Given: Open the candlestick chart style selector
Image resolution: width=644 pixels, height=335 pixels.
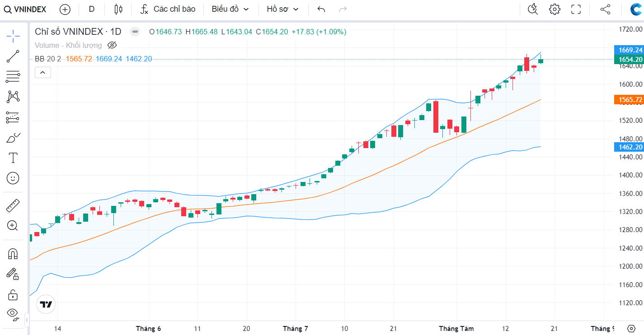Looking at the screenshot, I should pos(118,9).
